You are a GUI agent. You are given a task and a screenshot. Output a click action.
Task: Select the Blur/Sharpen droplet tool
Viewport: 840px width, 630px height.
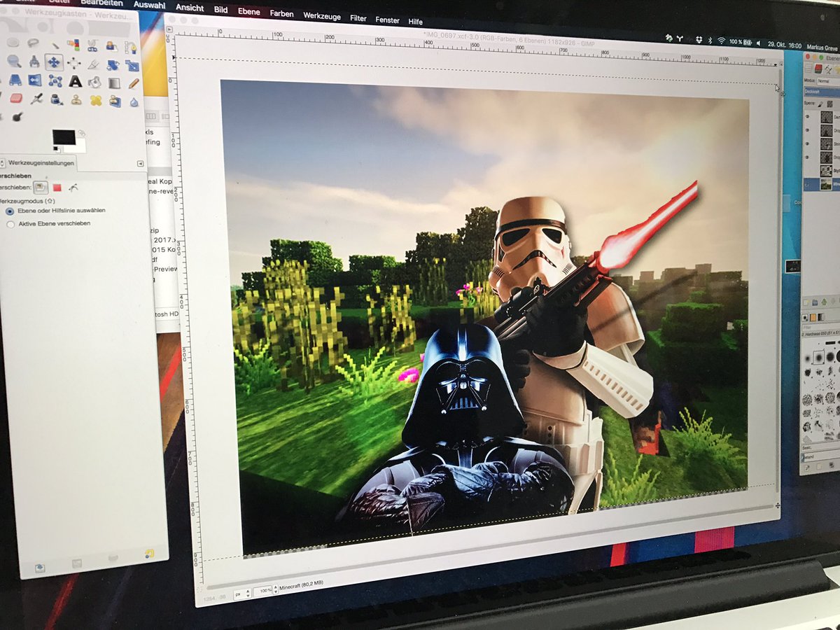(134, 102)
